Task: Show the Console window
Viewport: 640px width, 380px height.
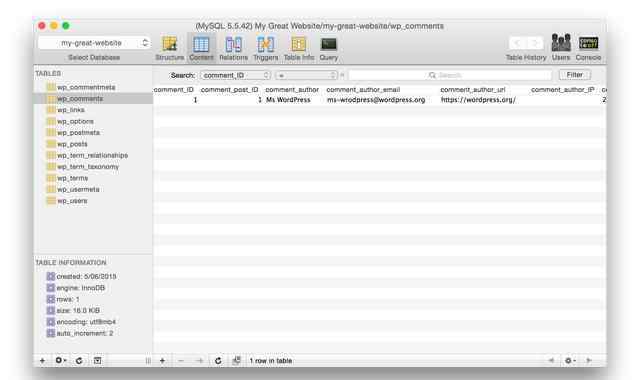Action: (588, 47)
